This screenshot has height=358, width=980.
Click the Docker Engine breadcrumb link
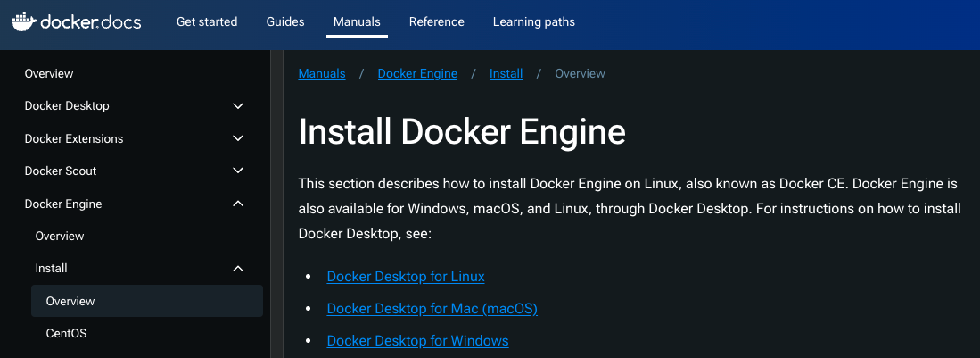point(417,74)
